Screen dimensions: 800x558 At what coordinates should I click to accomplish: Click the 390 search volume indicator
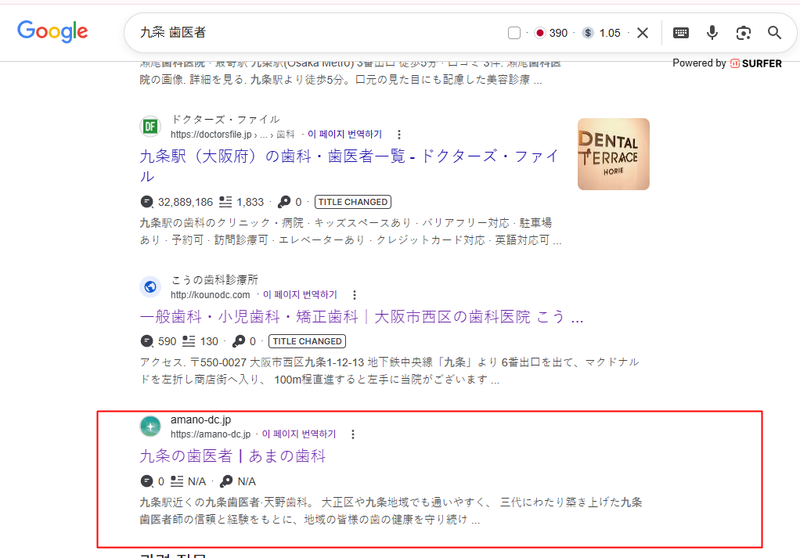pyautogui.click(x=551, y=33)
